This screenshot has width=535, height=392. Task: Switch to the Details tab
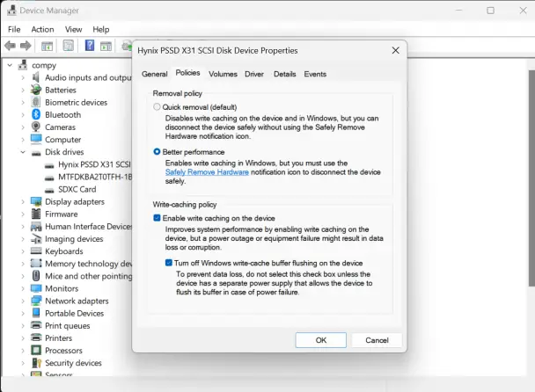(284, 74)
